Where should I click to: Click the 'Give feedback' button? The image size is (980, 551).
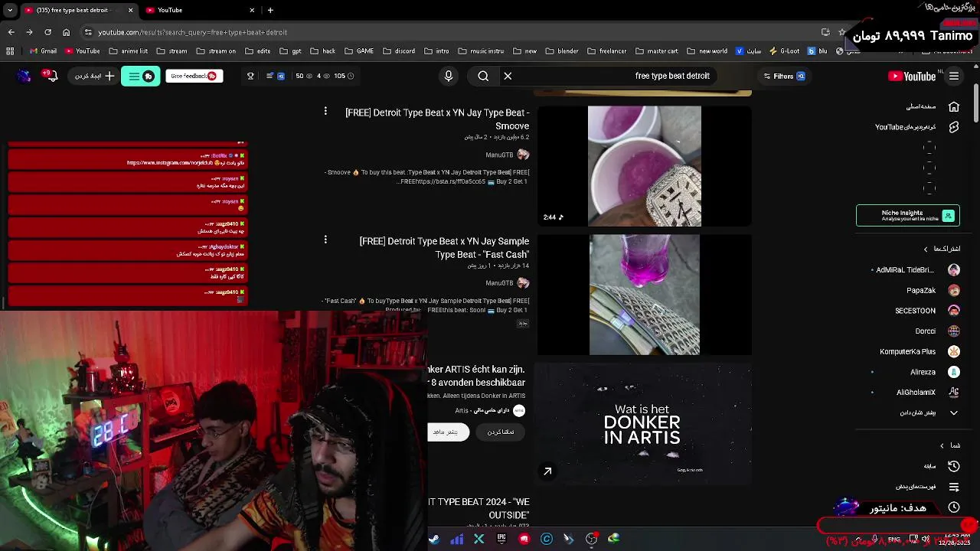pyautogui.click(x=194, y=76)
